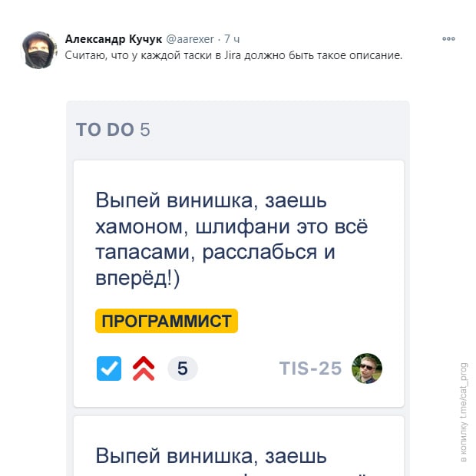
Task: Click the assignee avatar on TIS-25 card
Action: click(x=367, y=369)
